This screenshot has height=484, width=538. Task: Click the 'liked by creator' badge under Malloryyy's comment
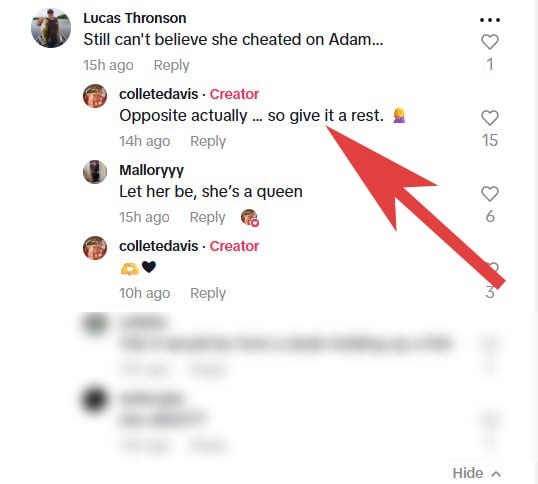coord(250,217)
